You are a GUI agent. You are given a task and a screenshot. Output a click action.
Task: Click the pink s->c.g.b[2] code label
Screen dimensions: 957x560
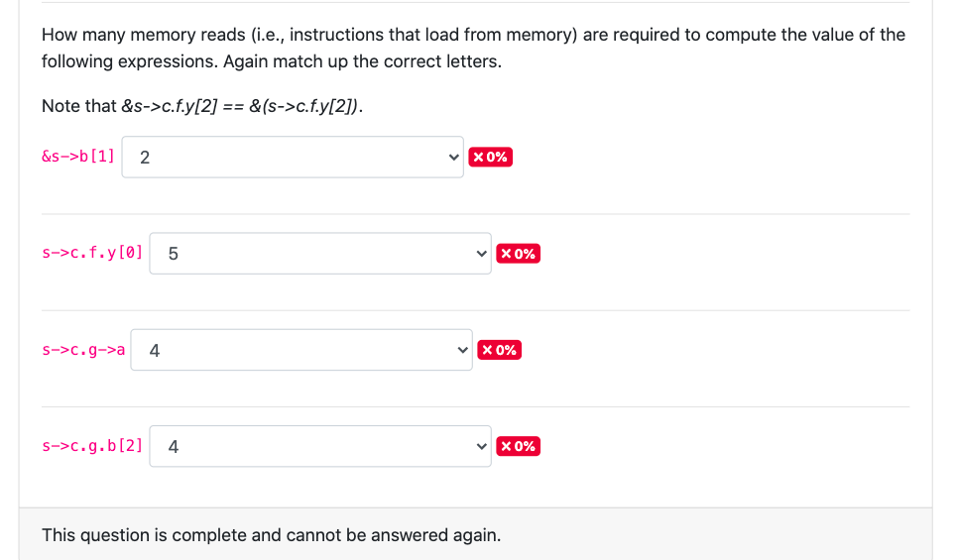[92, 446]
